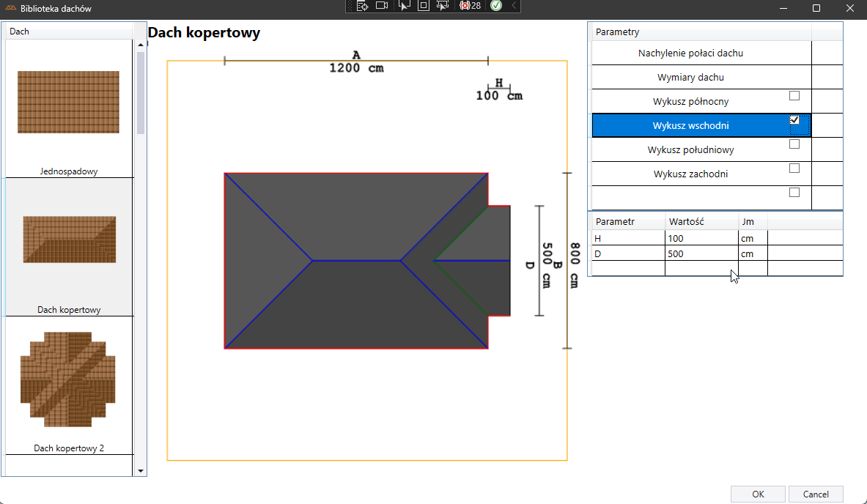Uncheck the Wykusz wschodni checkbox
Viewport: 867px width, 504px height.
(x=794, y=120)
